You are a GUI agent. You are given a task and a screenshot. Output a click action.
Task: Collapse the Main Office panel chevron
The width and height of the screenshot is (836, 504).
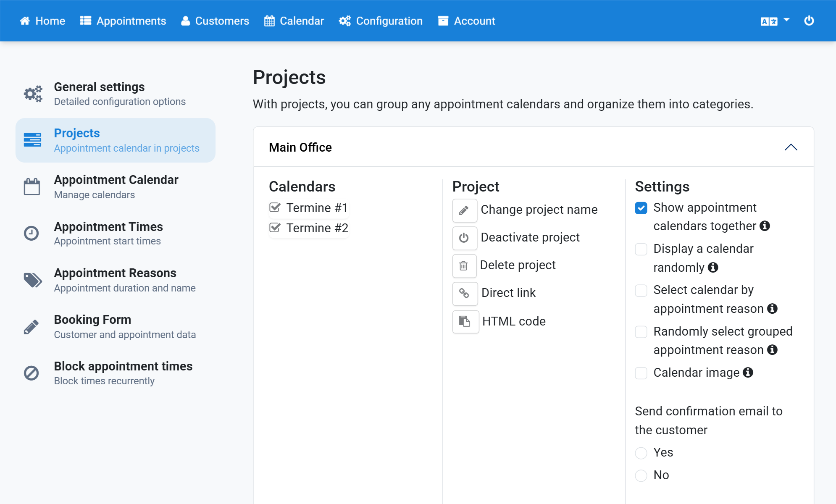pyautogui.click(x=791, y=147)
